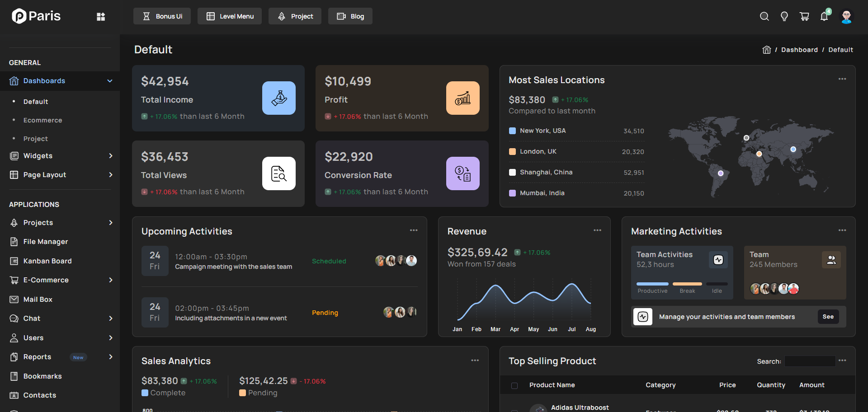Click the Top Selling Product search field
Viewport: 868px width, 412px height.
tap(810, 361)
